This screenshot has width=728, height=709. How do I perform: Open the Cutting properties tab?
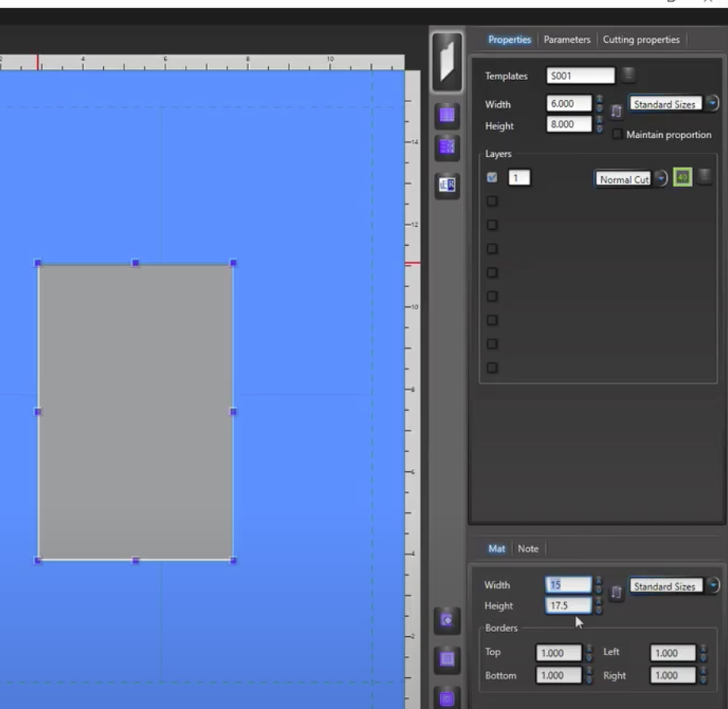641,40
